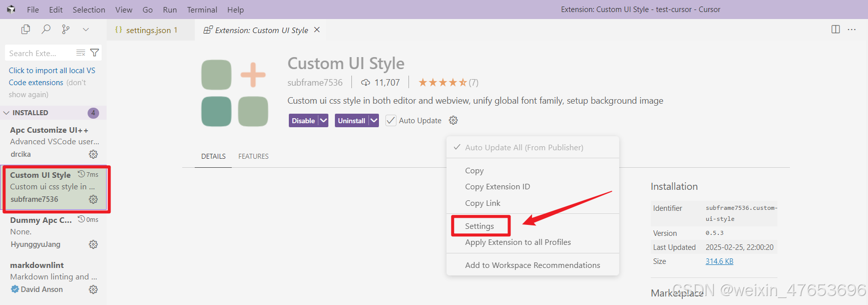Open the Disable dropdown arrow
The image size is (868, 305).
coord(323,121)
